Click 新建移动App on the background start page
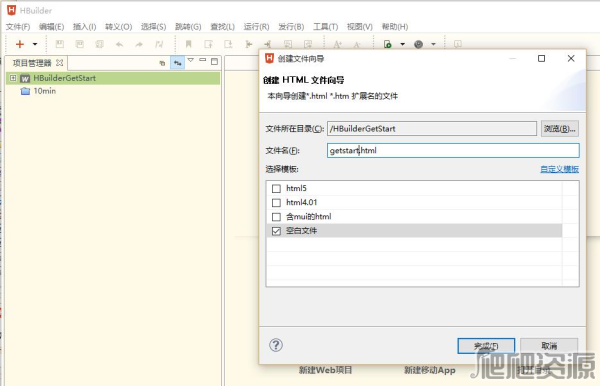Image resolution: width=600 pixels, height=386 pixels. 430,370
